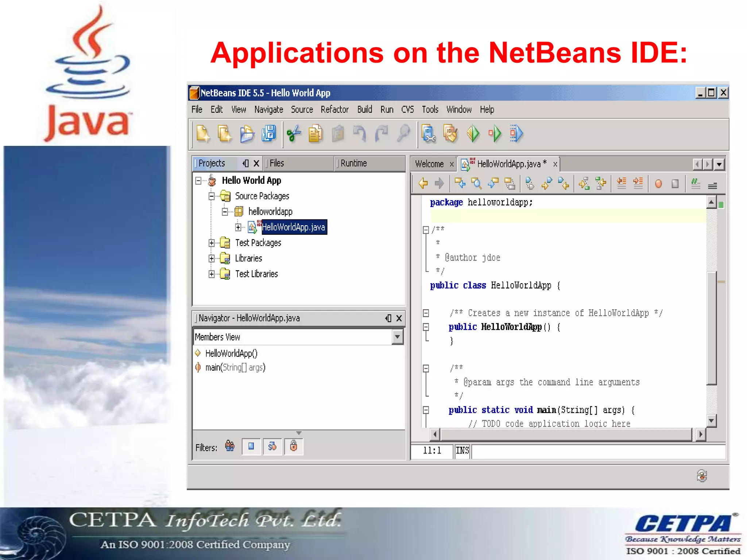Toggle the Show Static Members filter
Viewport: 747px width, 560px height.
(x=272, y=447)
